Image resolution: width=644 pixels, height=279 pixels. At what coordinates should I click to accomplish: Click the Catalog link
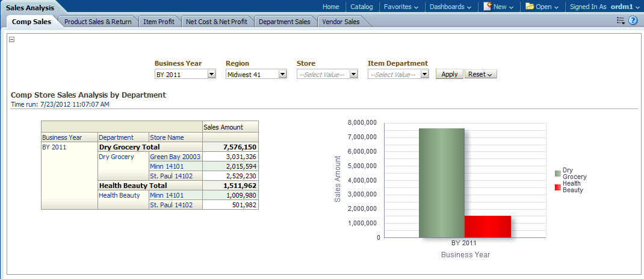(x=362, y=7)
